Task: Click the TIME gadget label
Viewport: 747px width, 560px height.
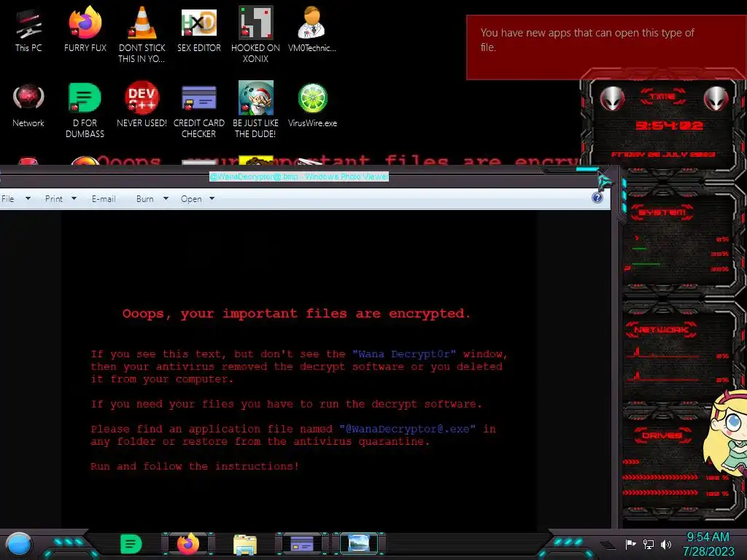Action: pos(662,97)
